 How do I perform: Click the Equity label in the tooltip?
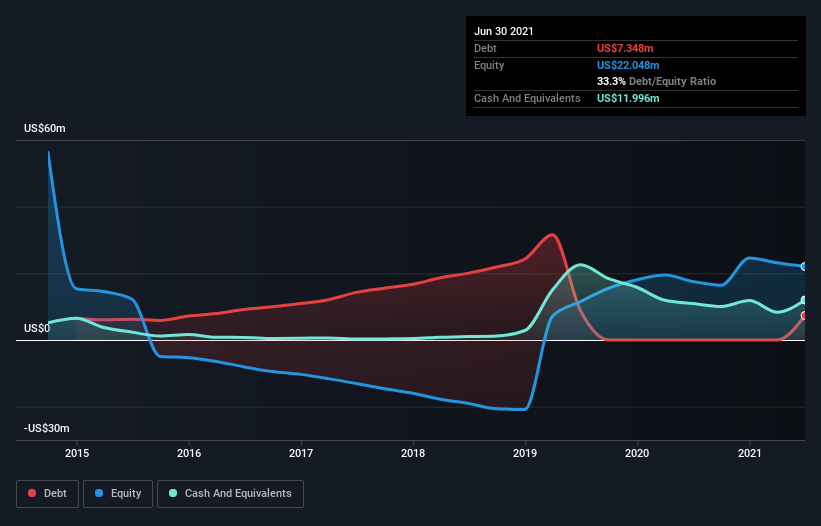(489, 65)
